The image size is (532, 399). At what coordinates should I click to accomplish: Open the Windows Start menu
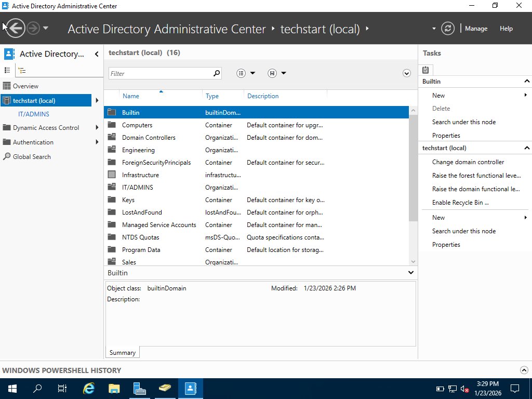[12, 389]
